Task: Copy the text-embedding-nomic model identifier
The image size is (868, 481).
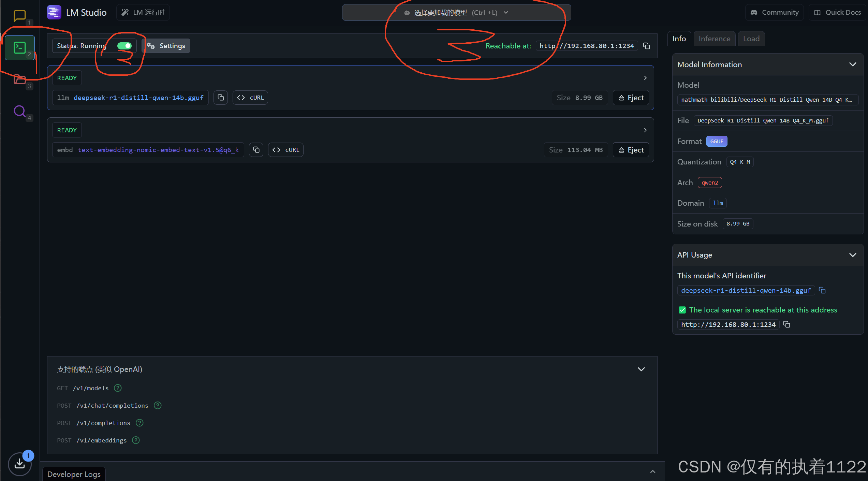Action: pos(256,150)
